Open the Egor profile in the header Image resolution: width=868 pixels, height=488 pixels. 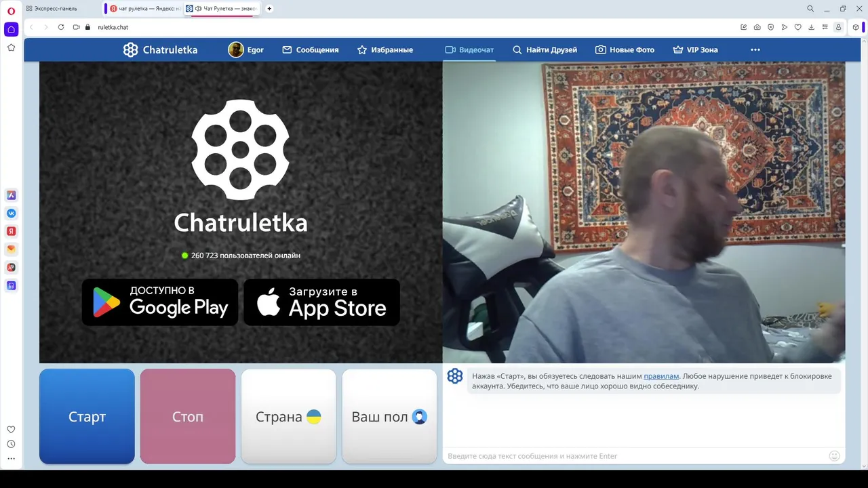click(246, 49)
